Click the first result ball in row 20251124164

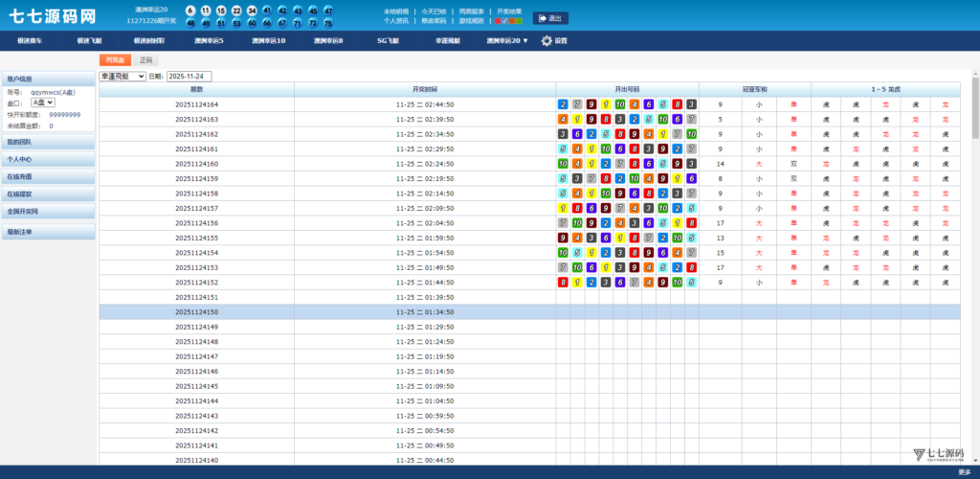563,104
